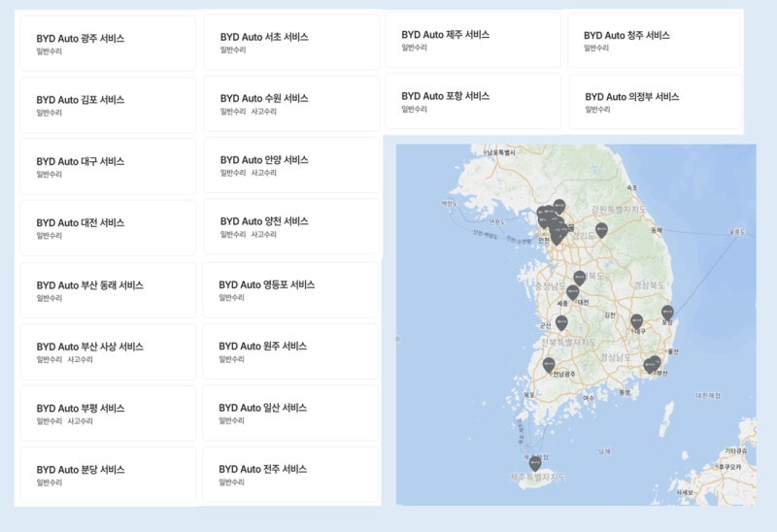Screen dimensions: 777x532
Task: Open the BYD Auto 안양 서비스 card
Action: 292,165
